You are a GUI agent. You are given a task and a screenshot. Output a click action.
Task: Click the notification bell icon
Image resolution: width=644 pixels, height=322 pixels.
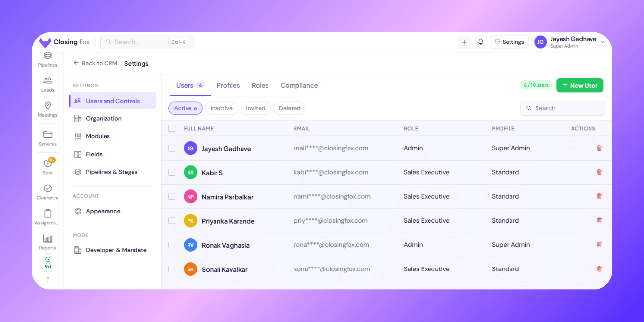click(481, 42)
